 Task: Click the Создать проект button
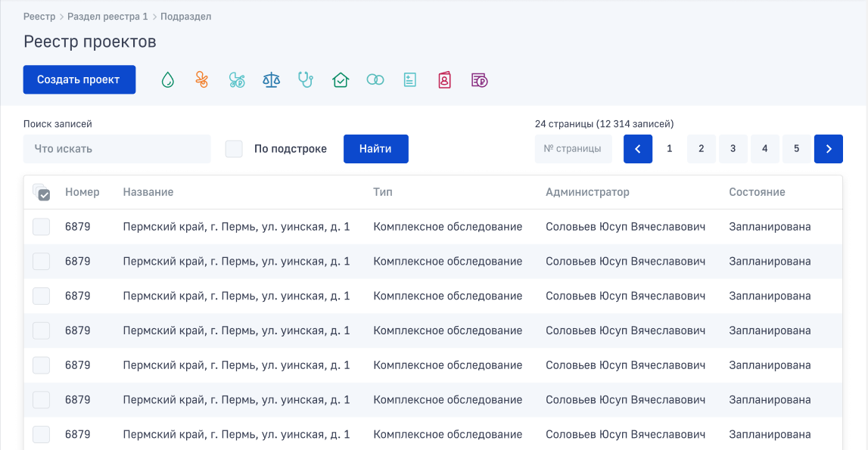tap(79, 79)
